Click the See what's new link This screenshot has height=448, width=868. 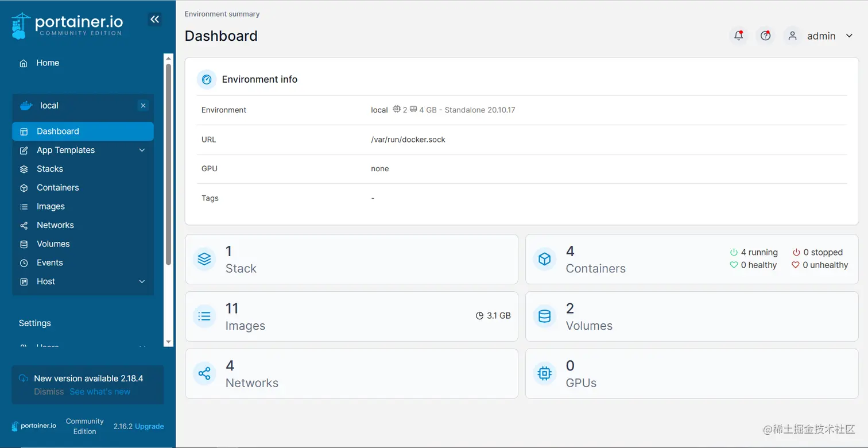(x=100, y=392)
